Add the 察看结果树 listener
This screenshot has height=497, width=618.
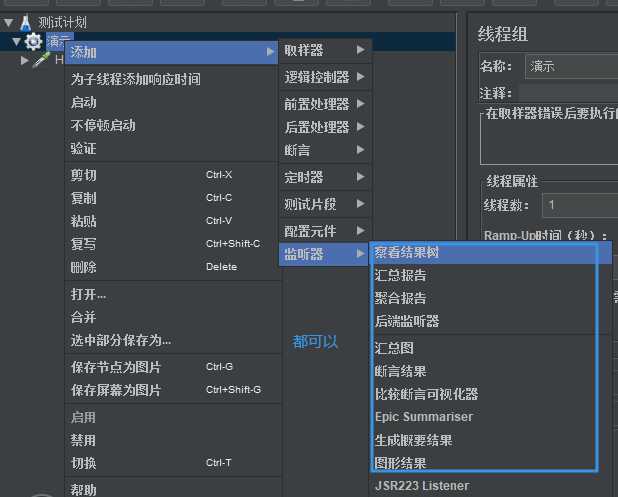491,253
